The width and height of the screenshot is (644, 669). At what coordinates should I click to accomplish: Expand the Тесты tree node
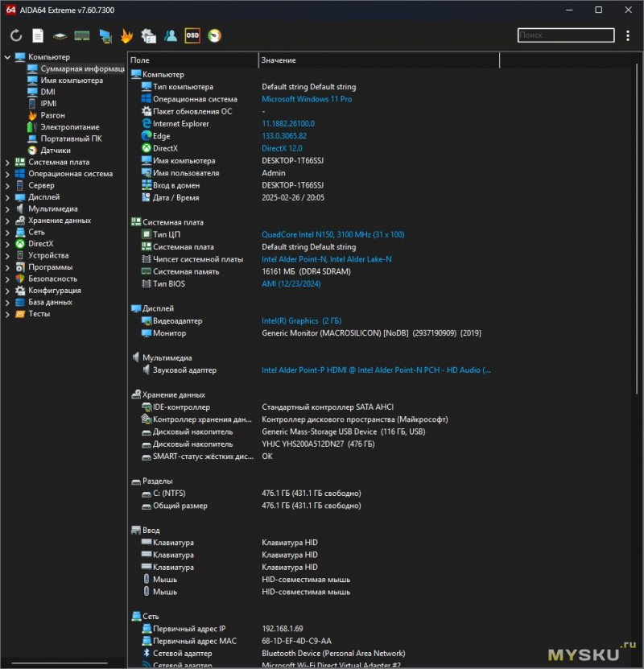pos(7,314)
